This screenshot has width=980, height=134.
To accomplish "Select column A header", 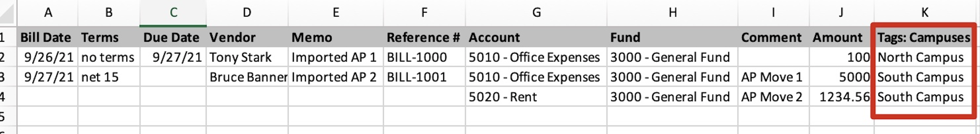I will click(48, 13).
